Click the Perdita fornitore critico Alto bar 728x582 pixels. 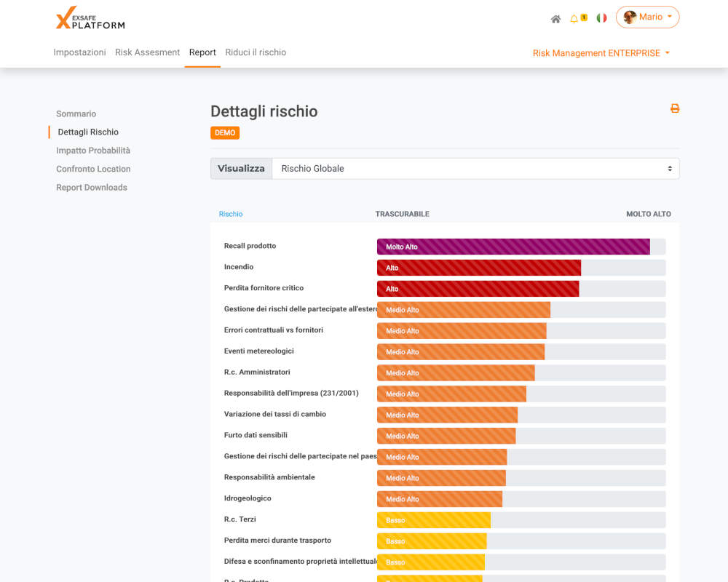click(478, 289)
